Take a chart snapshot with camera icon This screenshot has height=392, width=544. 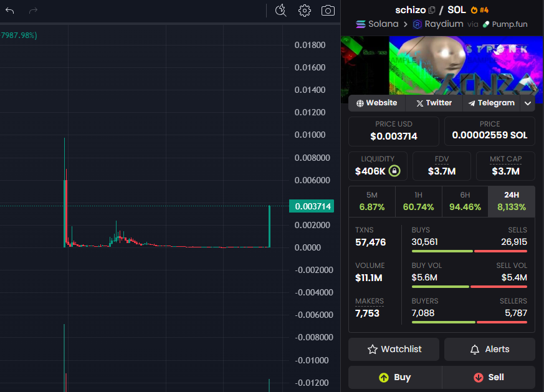pos(328,11)
